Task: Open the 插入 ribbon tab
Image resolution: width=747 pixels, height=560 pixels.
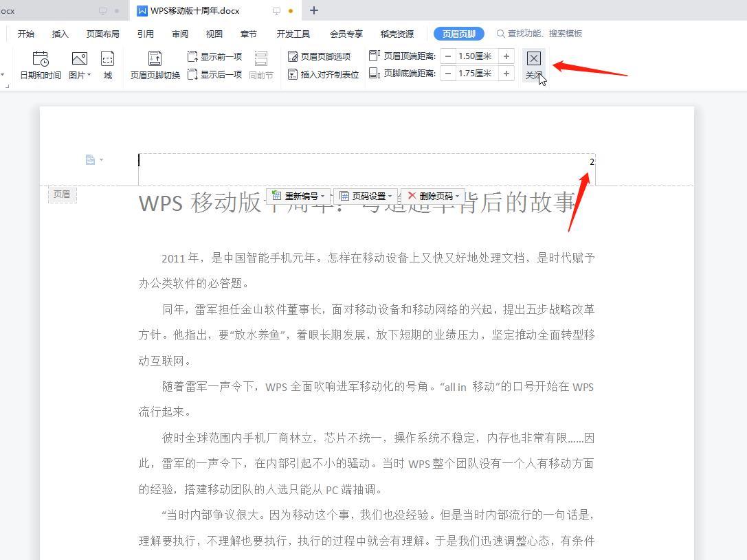Action: (60, 34)
